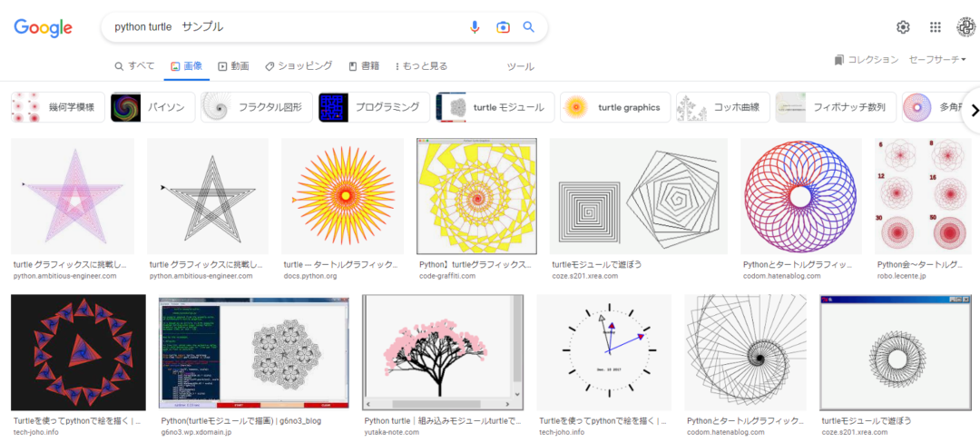Switch to the 動画 tab
Viewport: 980px width, 443px height.
coord(231,66)
